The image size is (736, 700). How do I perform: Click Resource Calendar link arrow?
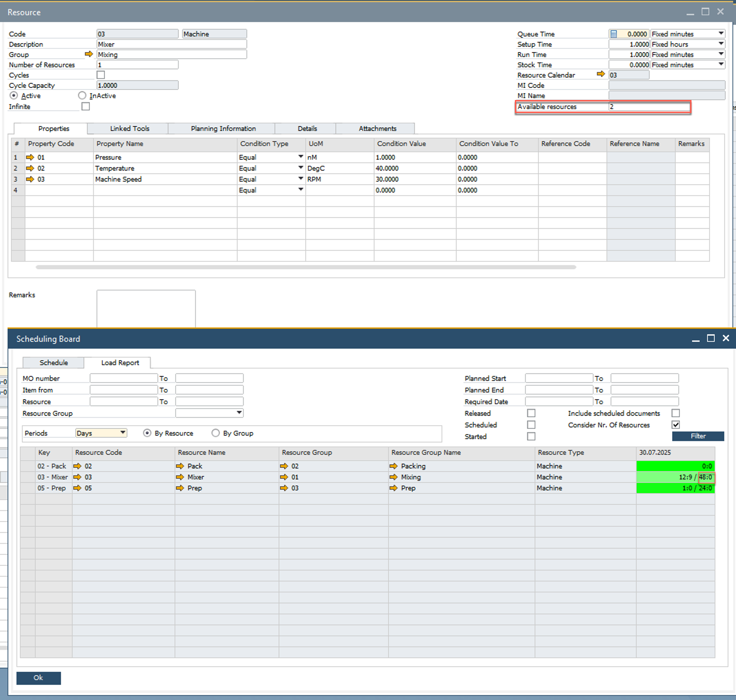600,74
